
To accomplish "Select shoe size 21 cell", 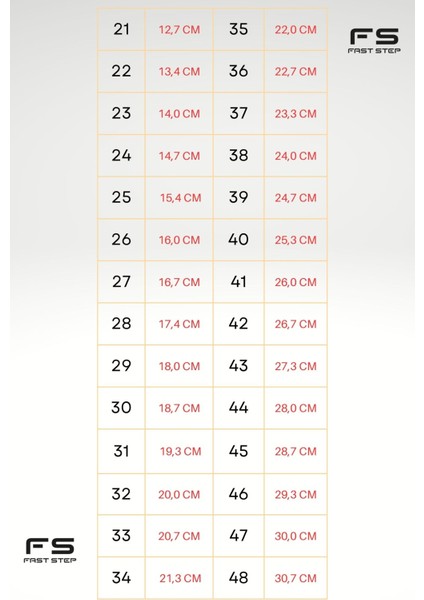I will tap(121, 29).
